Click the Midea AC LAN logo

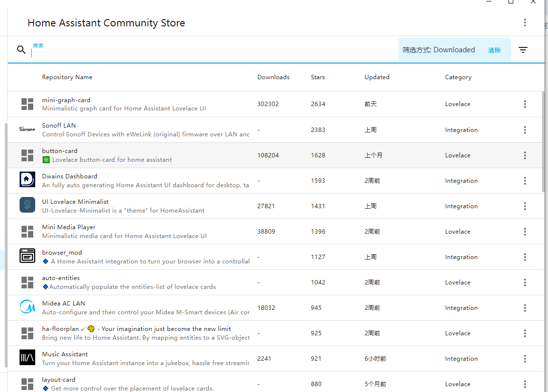coord(27,307)
